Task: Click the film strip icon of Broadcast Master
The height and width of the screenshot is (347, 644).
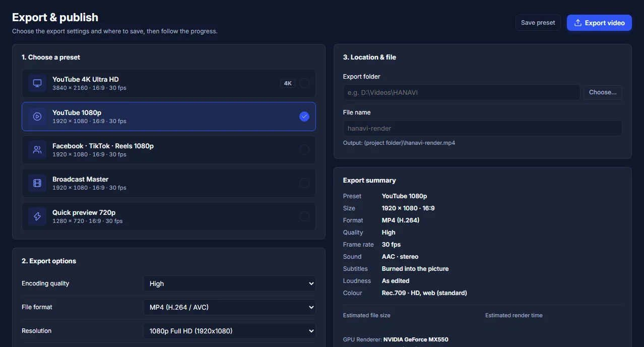Action: (x=37, y=183)
